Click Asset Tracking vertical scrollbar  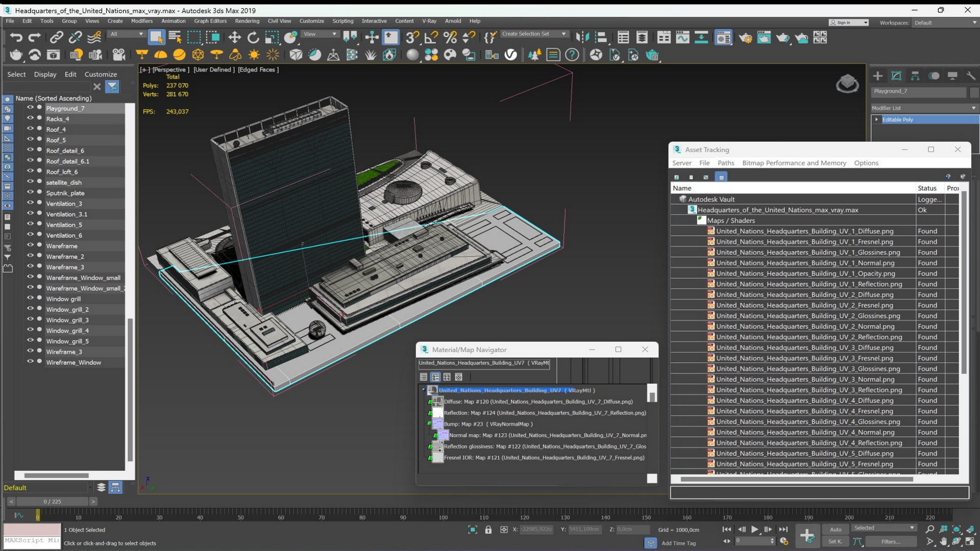964,283
